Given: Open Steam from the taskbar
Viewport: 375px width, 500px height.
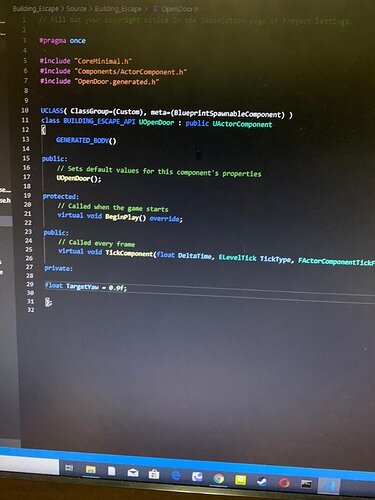Looking at the screenshot, I should pyautogui.click(x=262, y=481).
